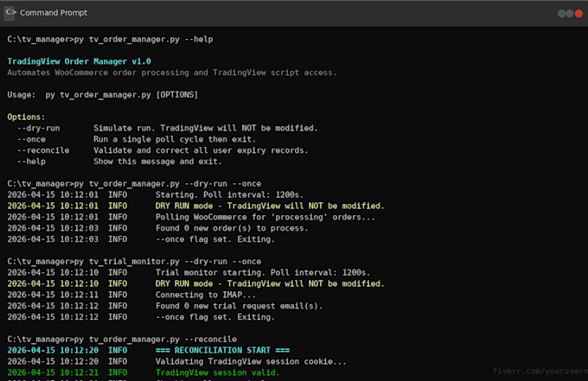Click the timestamp '2026-04-15 10:12:11'
588x381 pixels.
[53, 295]
